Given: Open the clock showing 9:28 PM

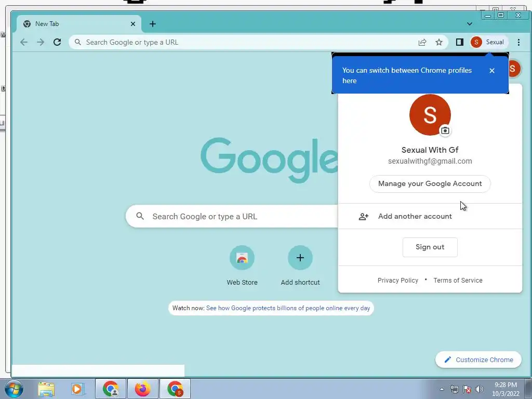Looking at the screenshot, I should [506, 389].
